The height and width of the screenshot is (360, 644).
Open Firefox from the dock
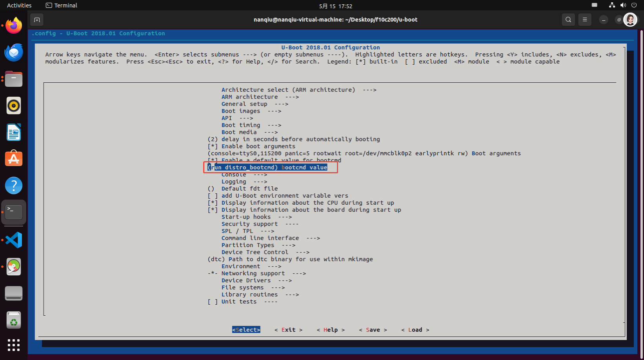tap(14, 25)
